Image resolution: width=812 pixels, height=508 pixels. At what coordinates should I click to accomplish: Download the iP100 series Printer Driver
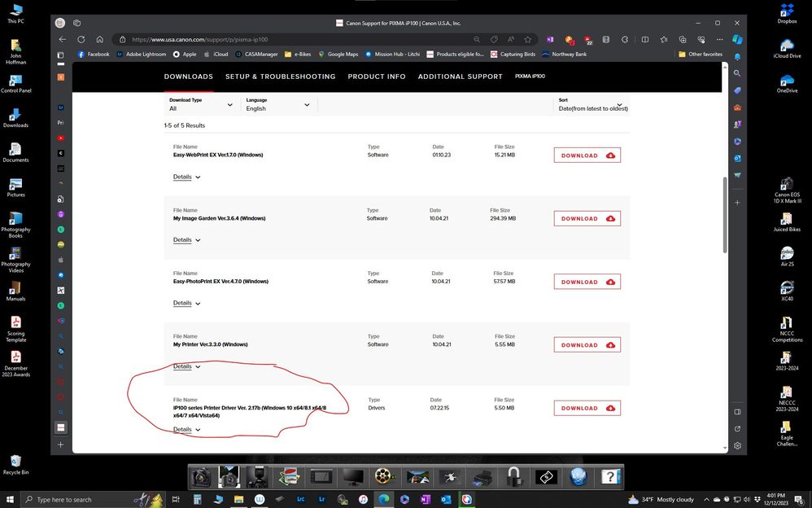tap(587, 408)
